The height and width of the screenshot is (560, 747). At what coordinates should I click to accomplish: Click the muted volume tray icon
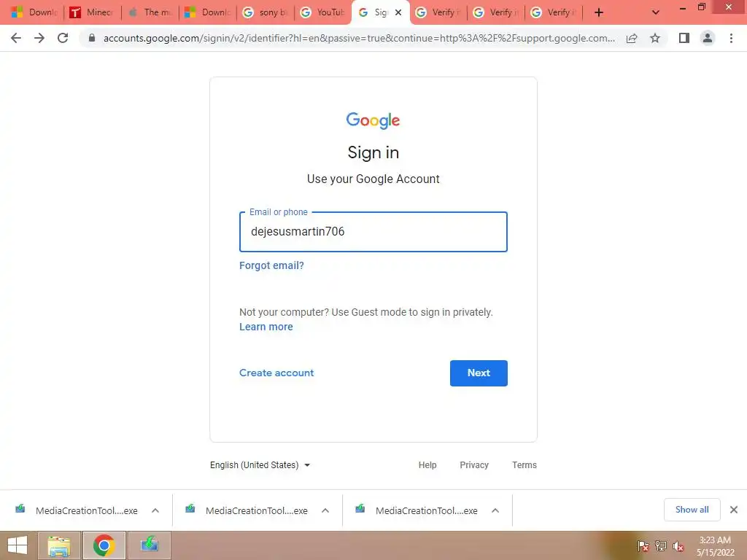coord(678,546)
